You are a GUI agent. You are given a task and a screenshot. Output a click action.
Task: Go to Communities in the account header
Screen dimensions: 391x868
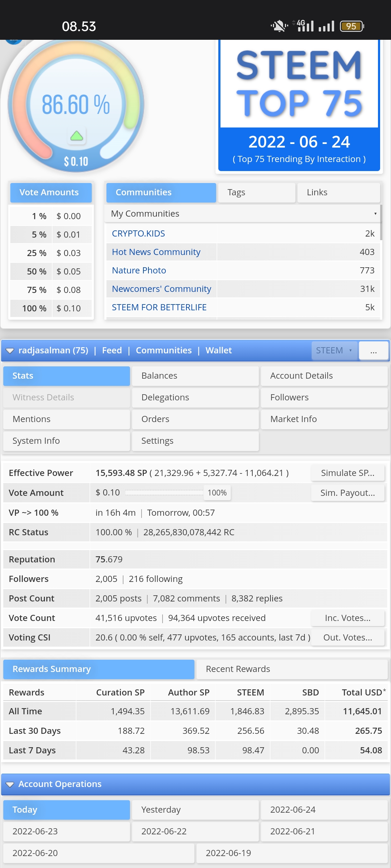[x=164, y=350]
